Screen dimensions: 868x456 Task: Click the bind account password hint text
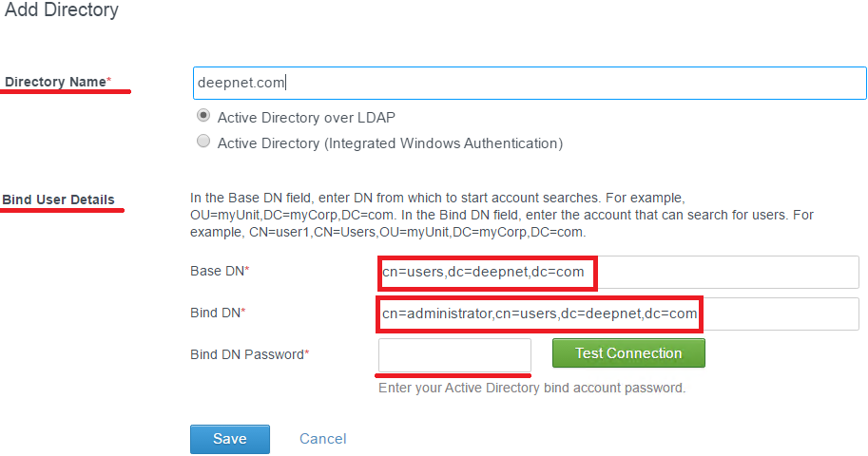pyautogui.click(x=531, y=388)
